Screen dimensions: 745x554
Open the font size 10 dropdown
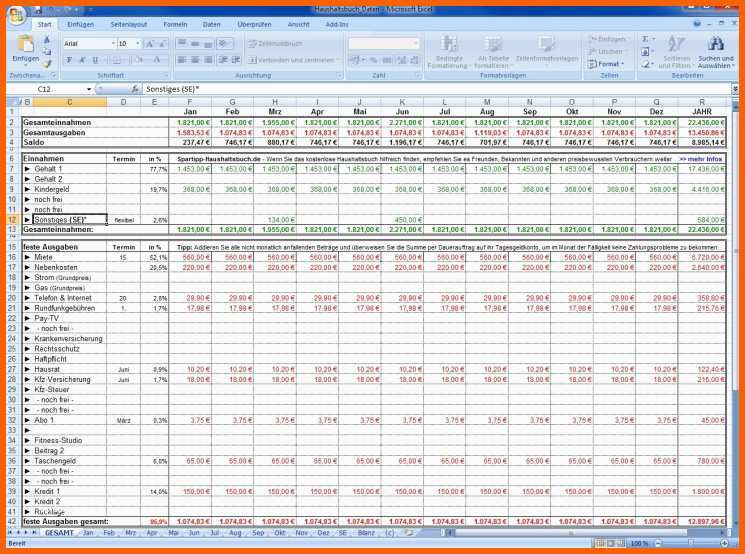[x=138, y=44]
